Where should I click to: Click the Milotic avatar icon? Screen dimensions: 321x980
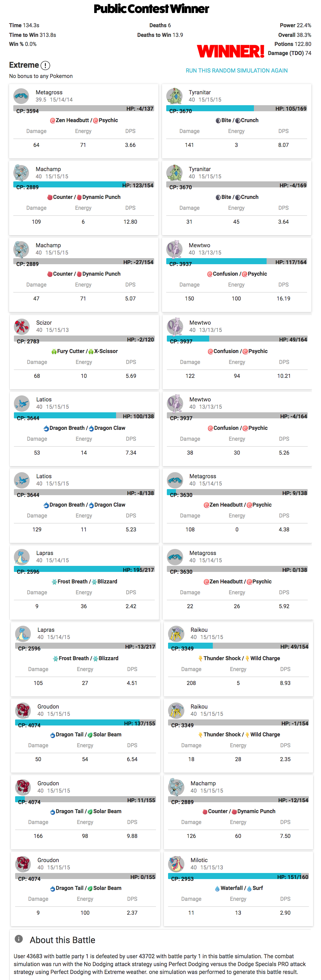[176, 864]
